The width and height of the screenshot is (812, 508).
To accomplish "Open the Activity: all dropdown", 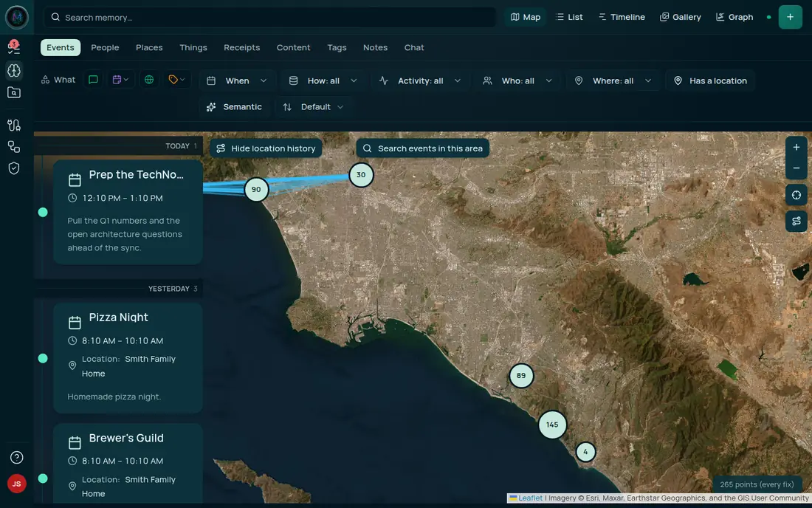I will (x=420, y=80).
